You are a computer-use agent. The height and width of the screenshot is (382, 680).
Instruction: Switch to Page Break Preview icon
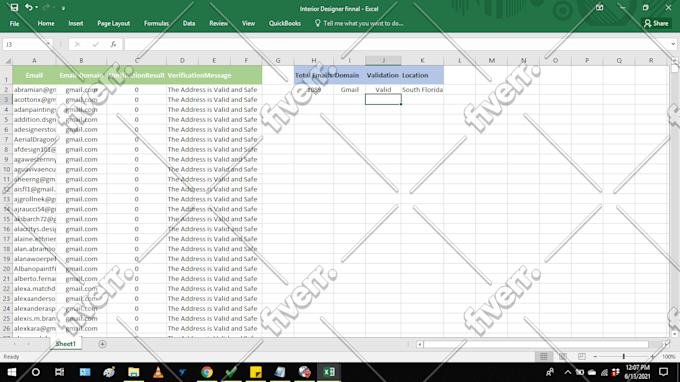point(582,356)
